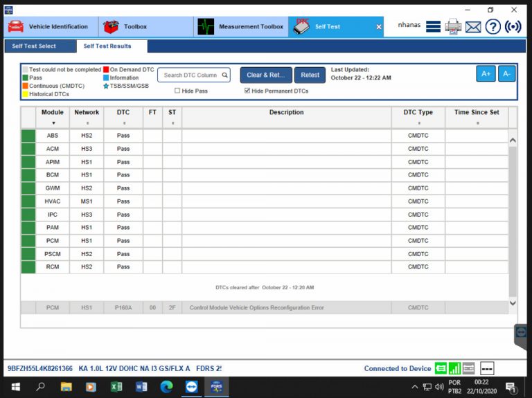Switch to the Self Test Select tab
Viewport: 532px width, 398px height.
point(34,46)
